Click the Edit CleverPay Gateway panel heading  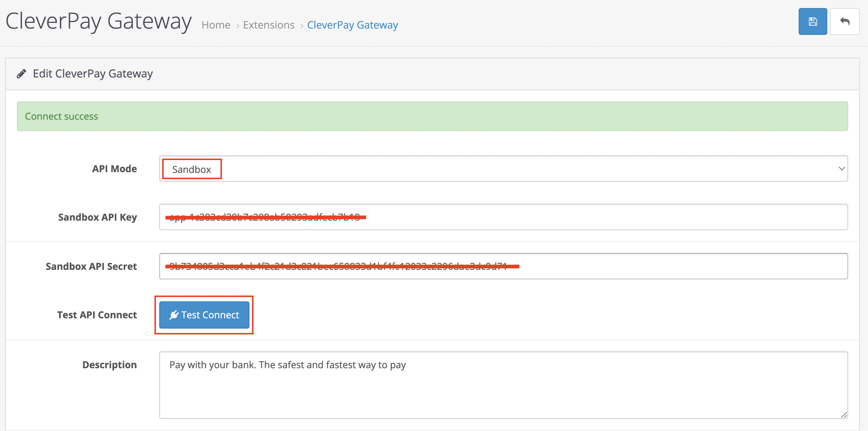(x=93, y=74)
